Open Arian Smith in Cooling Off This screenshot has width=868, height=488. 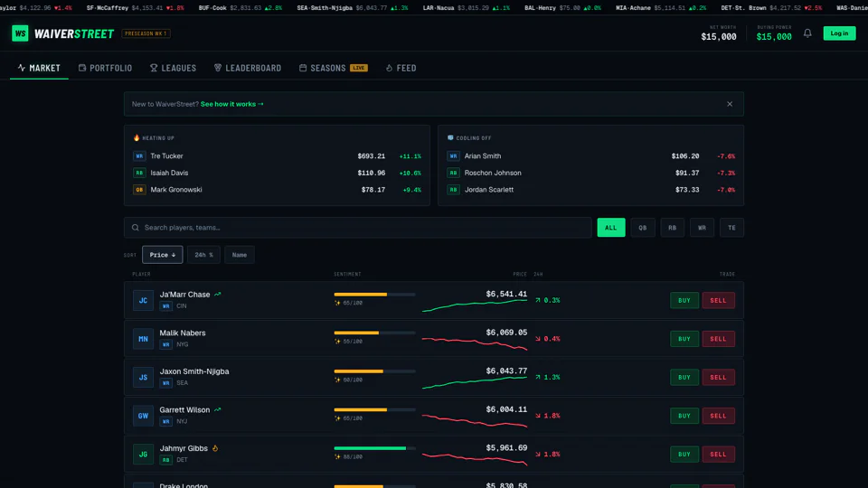point(590,156)
